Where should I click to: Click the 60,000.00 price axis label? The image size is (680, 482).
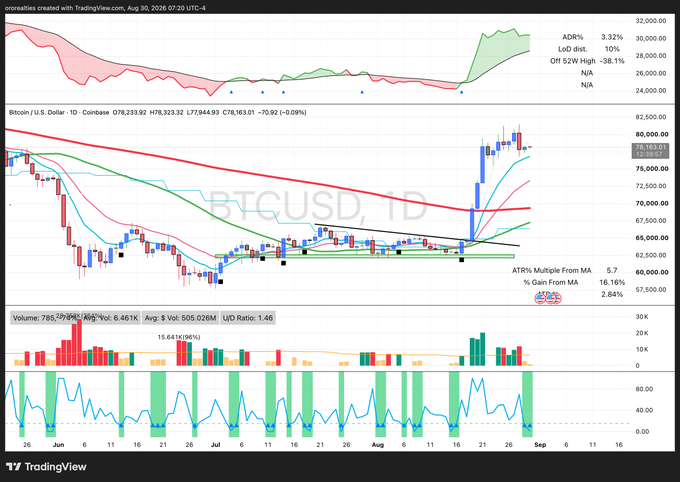tap(651, 272)
